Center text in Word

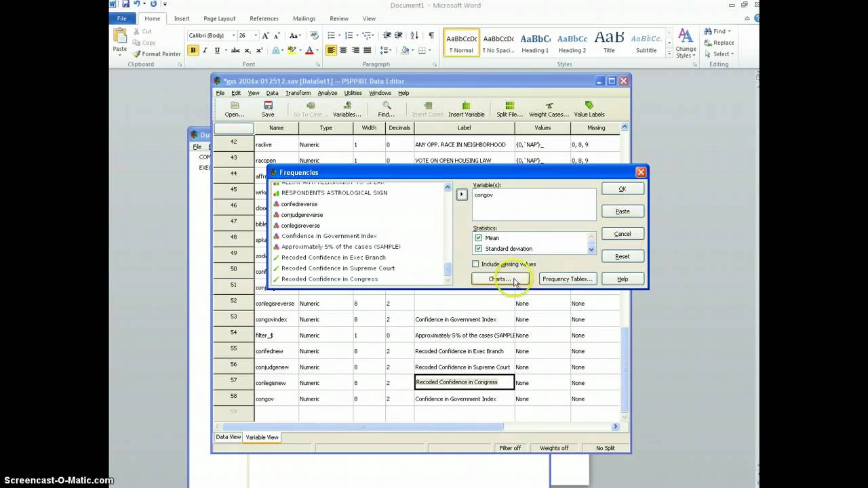coord(343,50)
